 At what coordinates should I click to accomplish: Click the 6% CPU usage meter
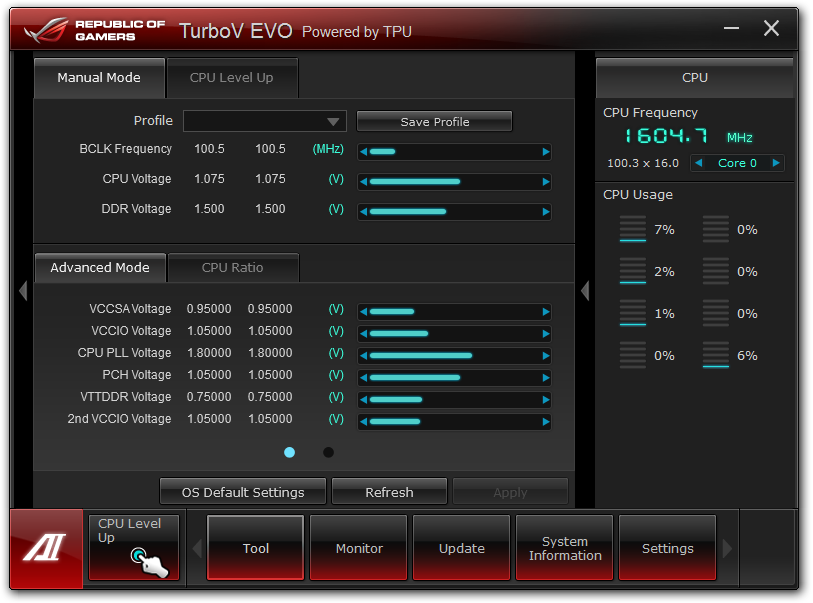716,355
